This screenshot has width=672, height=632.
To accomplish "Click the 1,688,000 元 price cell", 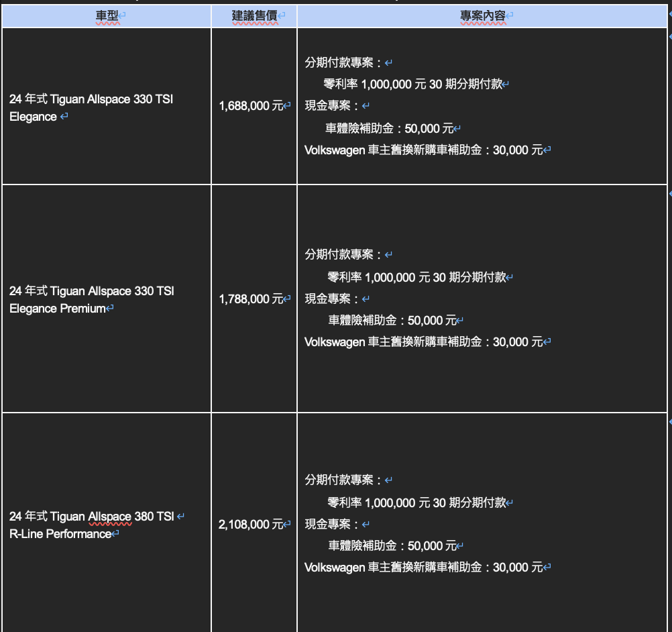I will point(251,105).
